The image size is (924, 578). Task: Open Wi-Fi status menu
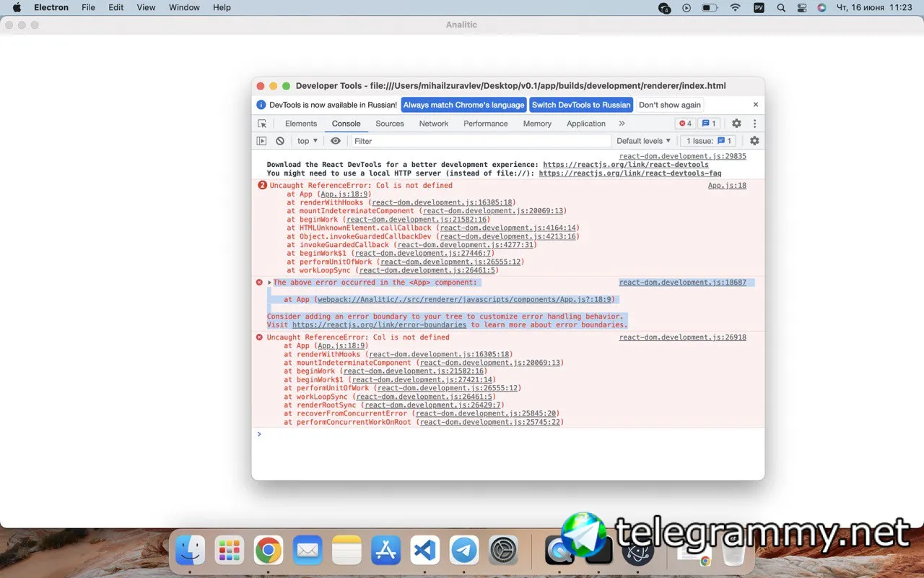click(x=735, y=7)
